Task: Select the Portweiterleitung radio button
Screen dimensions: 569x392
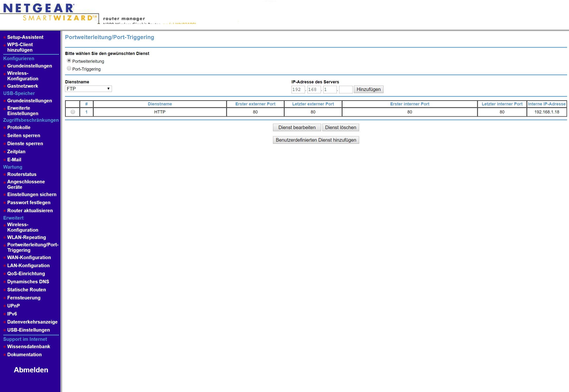Action: point(69,61)
